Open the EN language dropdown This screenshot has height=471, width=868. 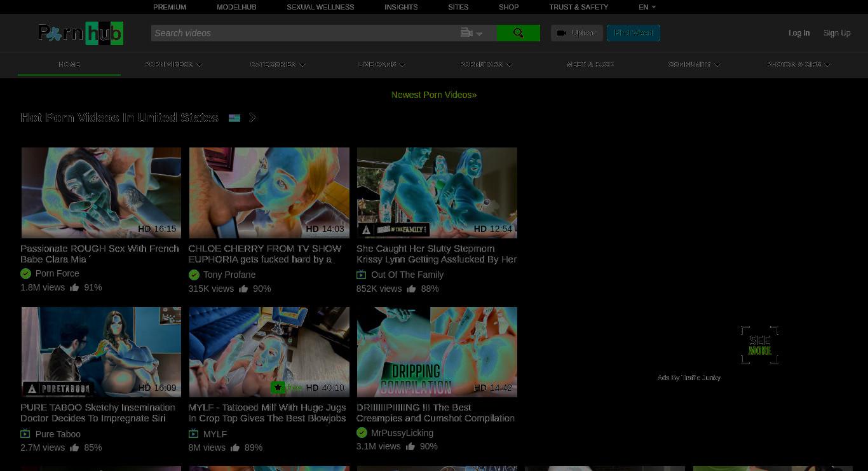tap(647, 7)
